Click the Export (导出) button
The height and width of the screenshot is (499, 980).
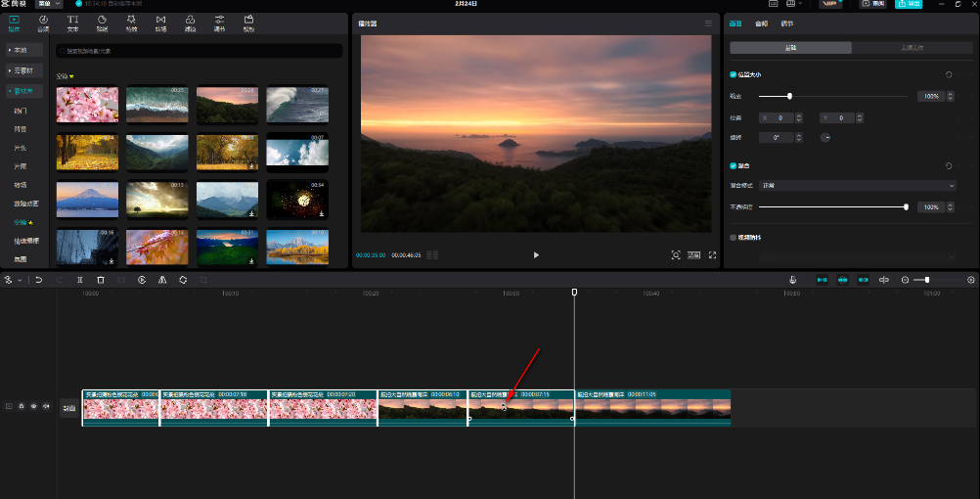click(x=907, y=5)
